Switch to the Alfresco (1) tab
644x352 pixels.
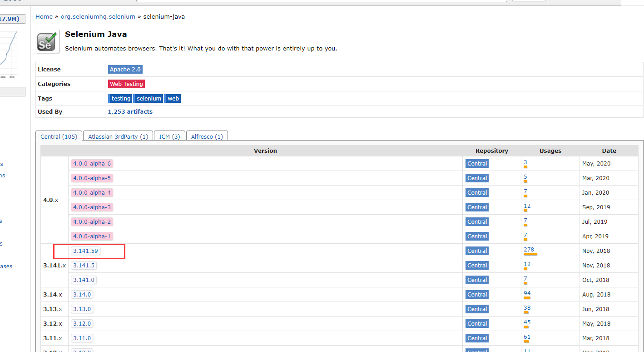click(207, 136)
